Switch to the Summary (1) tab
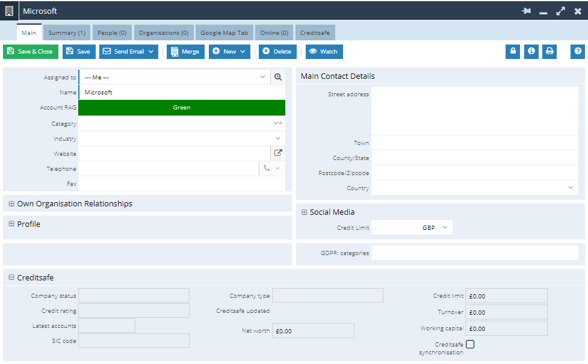The height and width of the screenshot is (364, 588). pyautogui.click(x=67, y=32)
